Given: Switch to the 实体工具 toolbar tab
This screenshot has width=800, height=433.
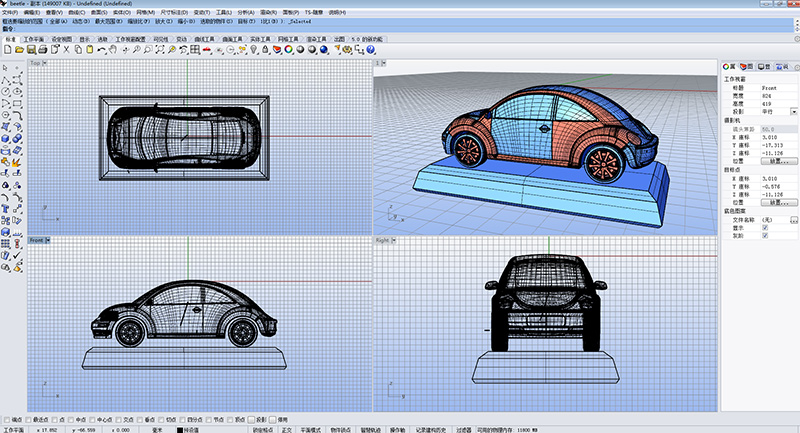Looking at the screenshot, I should pyautogui.click(x=260, y=39).
